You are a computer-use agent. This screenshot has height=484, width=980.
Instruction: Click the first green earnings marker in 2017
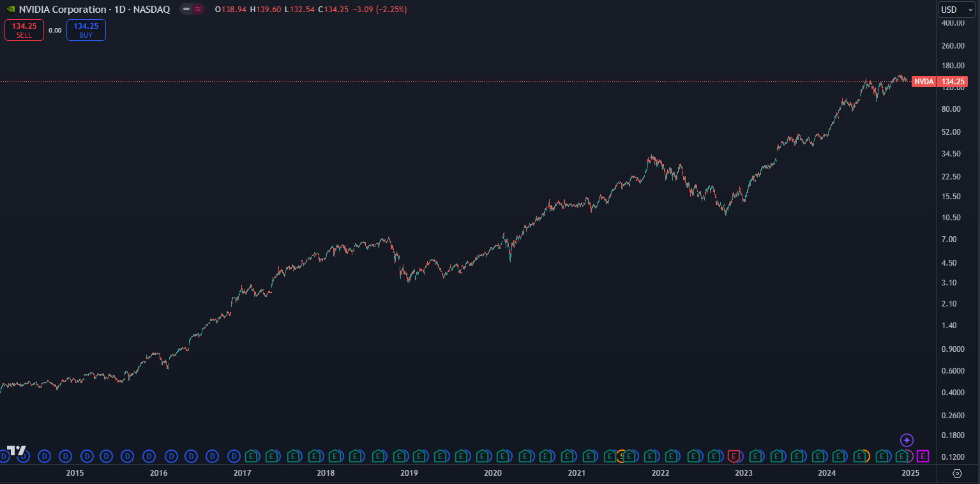click(251, 456)
